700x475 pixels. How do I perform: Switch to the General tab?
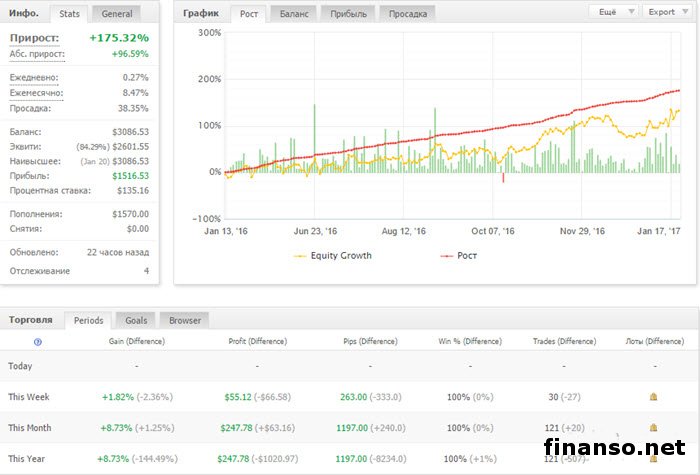(117, 14)
